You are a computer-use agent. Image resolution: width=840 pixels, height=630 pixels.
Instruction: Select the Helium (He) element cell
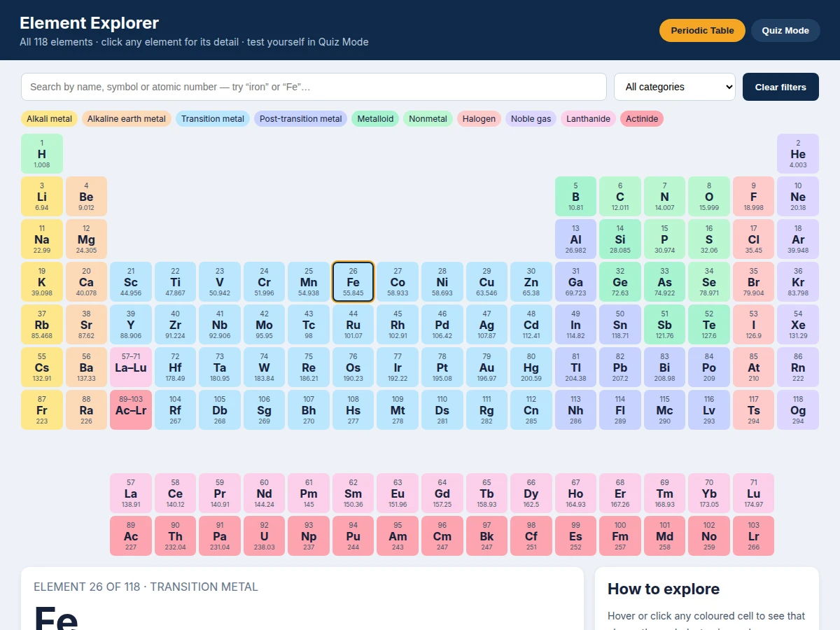pos(798,154)
